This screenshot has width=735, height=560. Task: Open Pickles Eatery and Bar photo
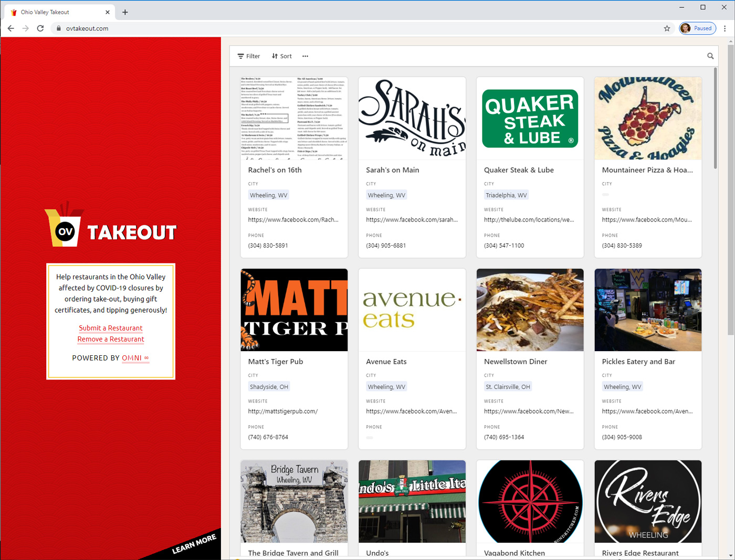pos(648,310)
